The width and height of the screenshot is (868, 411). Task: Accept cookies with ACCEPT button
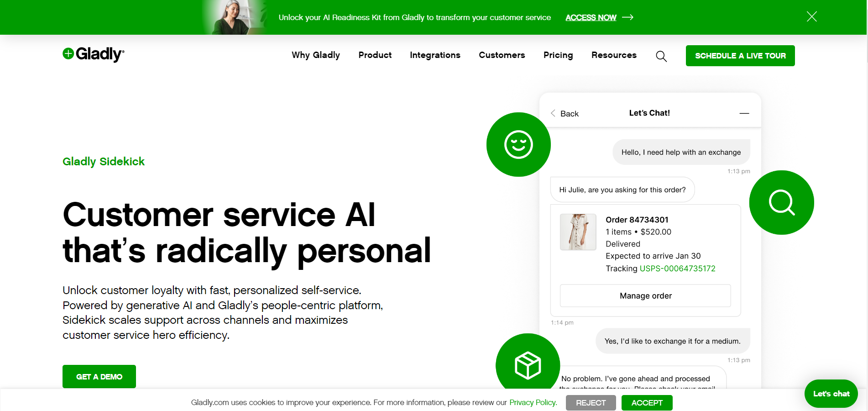(647, 403)
